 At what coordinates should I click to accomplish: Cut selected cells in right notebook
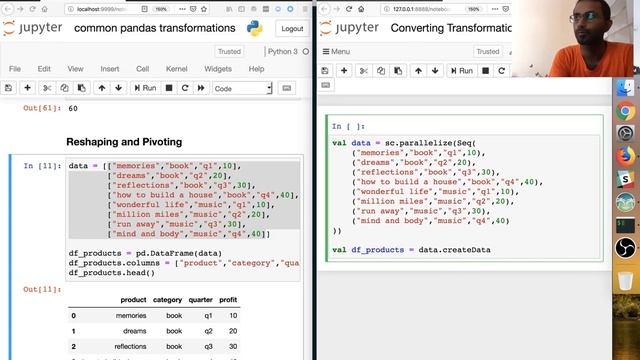click(363, 71)
